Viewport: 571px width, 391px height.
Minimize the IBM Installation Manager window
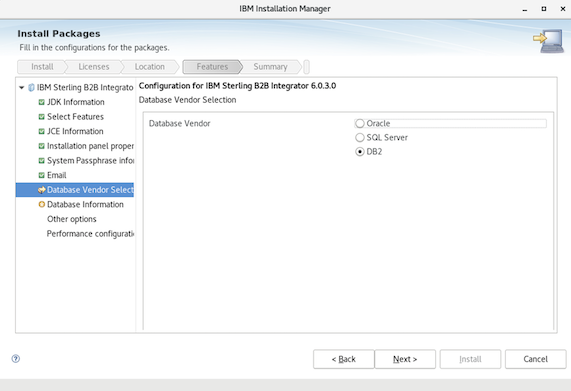coord(525,9)
